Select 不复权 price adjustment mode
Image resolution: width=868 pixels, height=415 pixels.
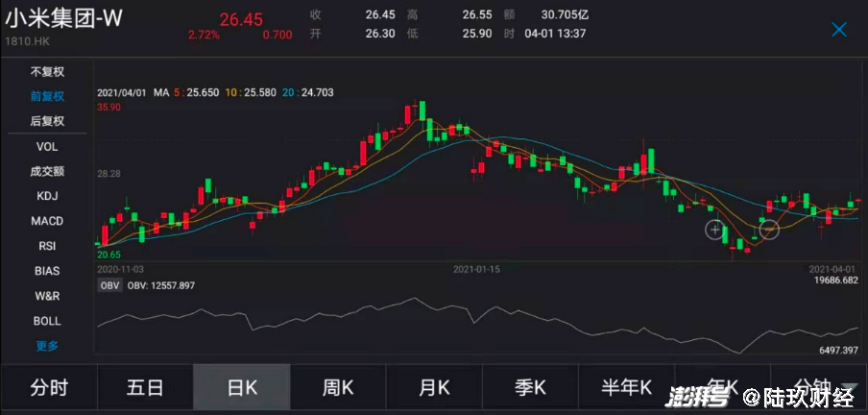tap(47, 72)
